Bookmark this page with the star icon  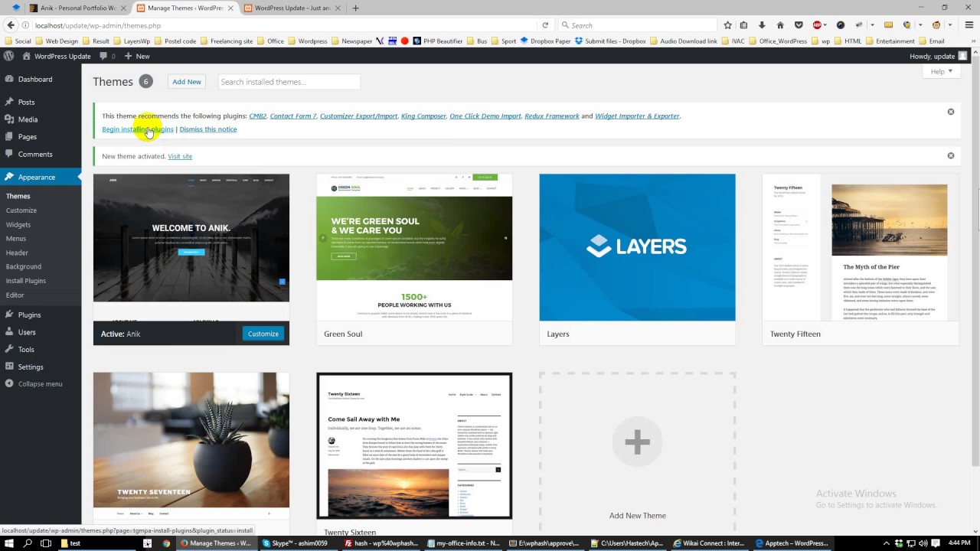point(727,25)
